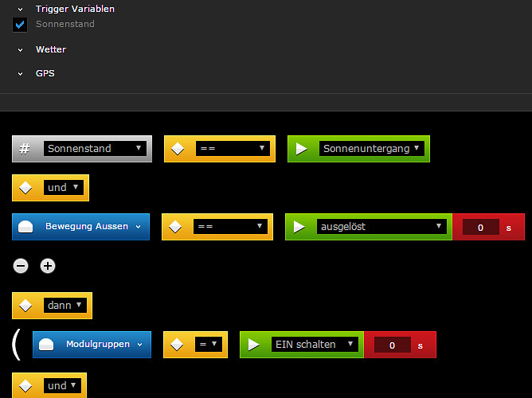The image size is (532, 398).
Task: Click diamond icon on first 'und' block
Action: click(25, 188)
